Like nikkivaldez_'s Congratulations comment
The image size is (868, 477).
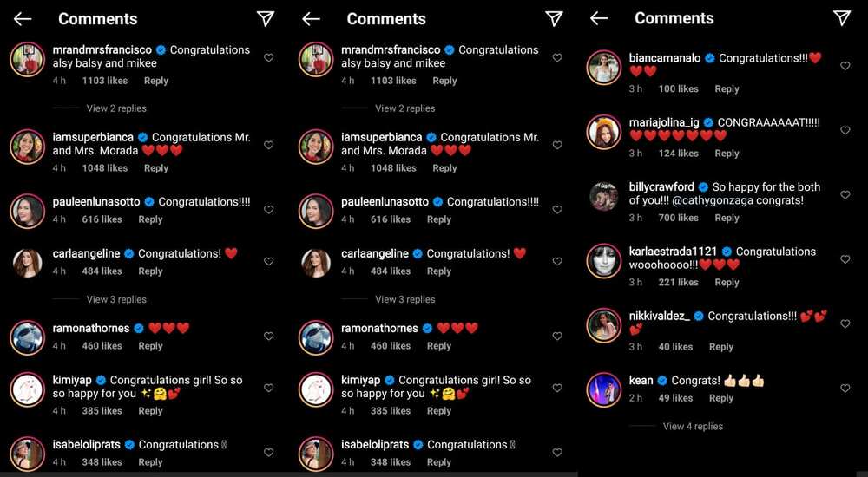[x=845, y=323]
